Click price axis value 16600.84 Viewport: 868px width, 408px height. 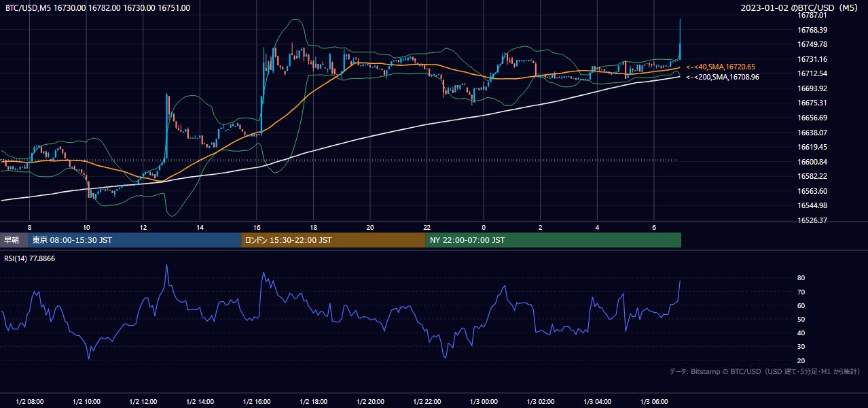pos(812,162)
